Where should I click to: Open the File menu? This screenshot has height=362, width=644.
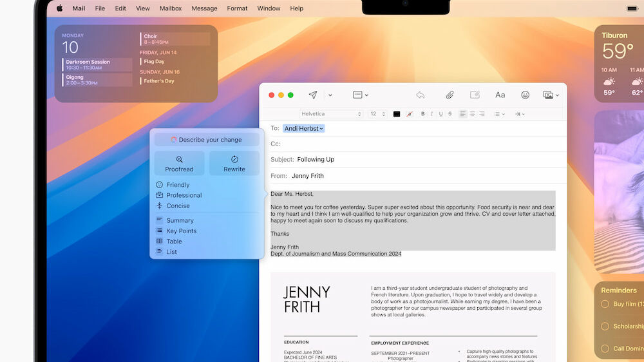[100, 8]
